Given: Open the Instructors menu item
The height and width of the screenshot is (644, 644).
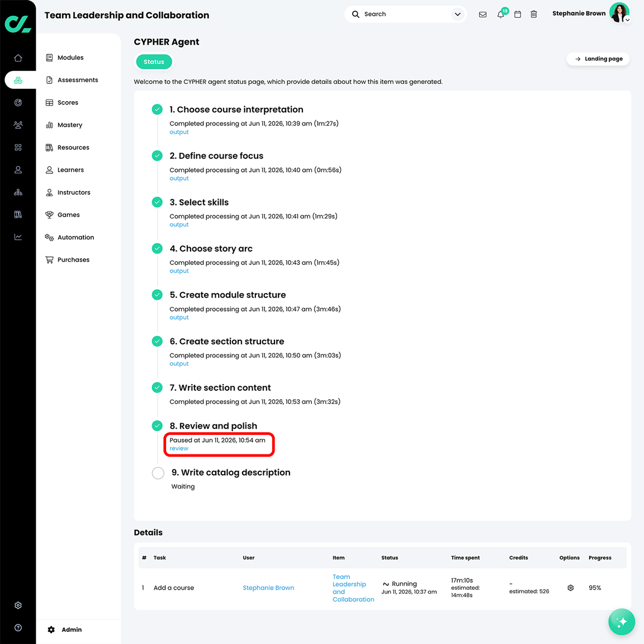Looking at the screenshot, I should (x=68, y=192).
